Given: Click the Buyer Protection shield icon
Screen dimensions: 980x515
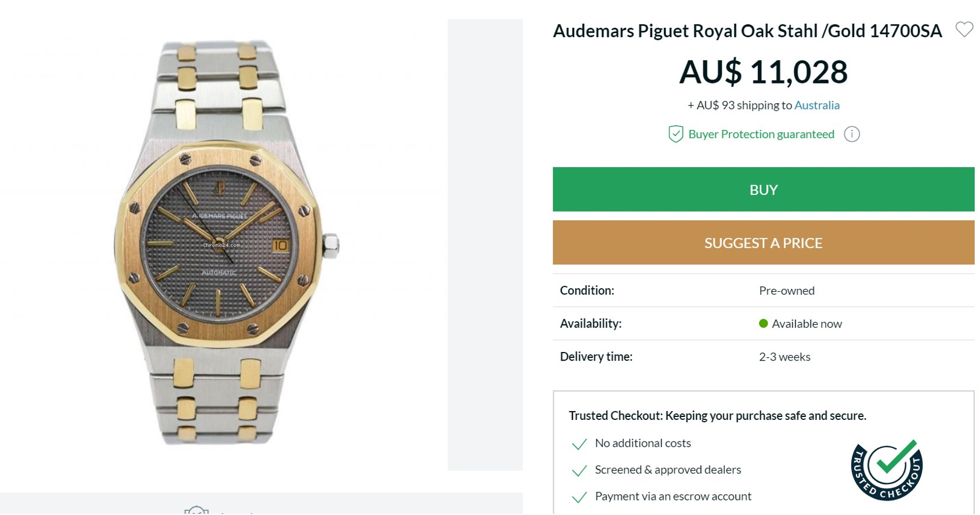Looking at the screenshot, I should (x=676, y=134).
